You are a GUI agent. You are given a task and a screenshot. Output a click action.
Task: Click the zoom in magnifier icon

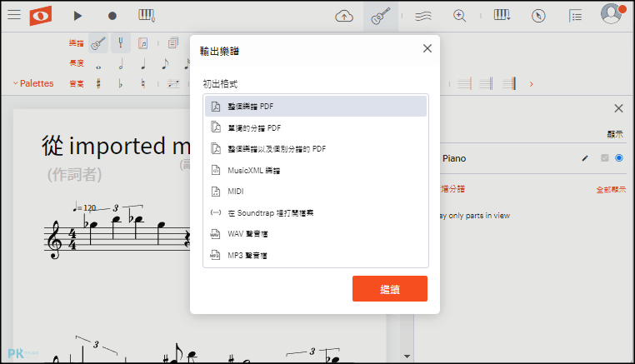459,16
